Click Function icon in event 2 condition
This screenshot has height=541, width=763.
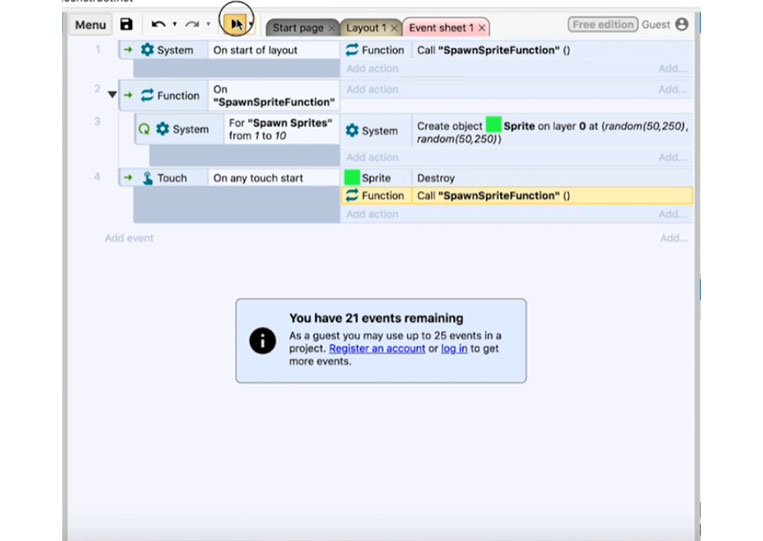(x=147, y=95)
